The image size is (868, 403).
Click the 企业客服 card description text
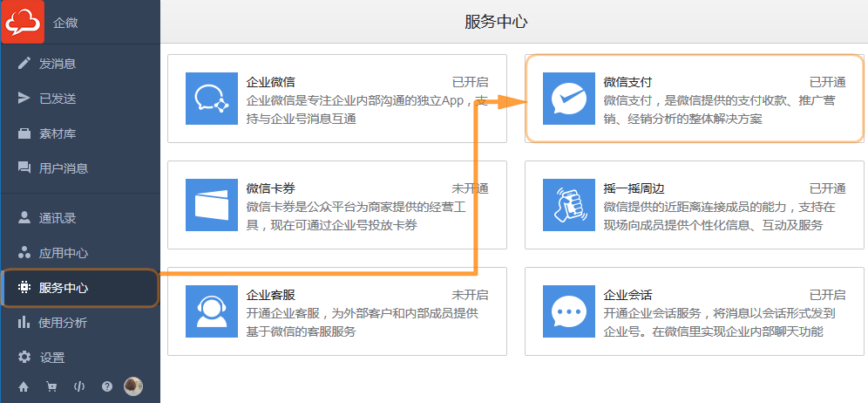pyautogui.click(x=362, y=323)
